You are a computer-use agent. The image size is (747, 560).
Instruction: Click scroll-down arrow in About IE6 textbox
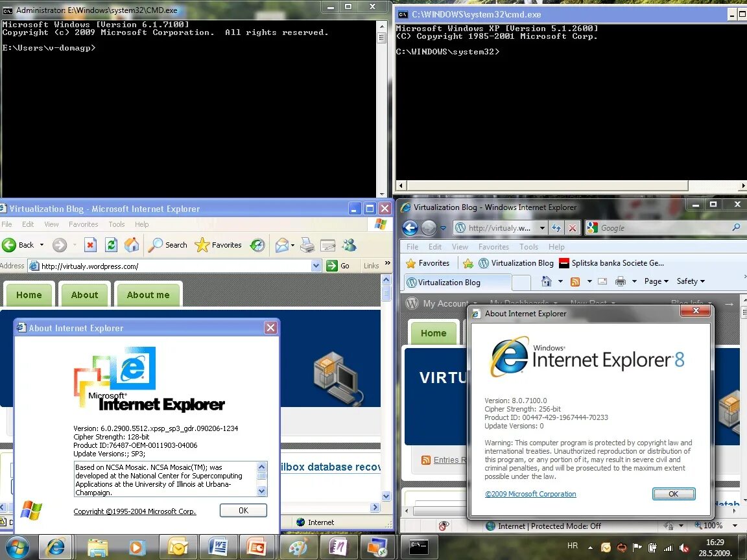[261, 491]
